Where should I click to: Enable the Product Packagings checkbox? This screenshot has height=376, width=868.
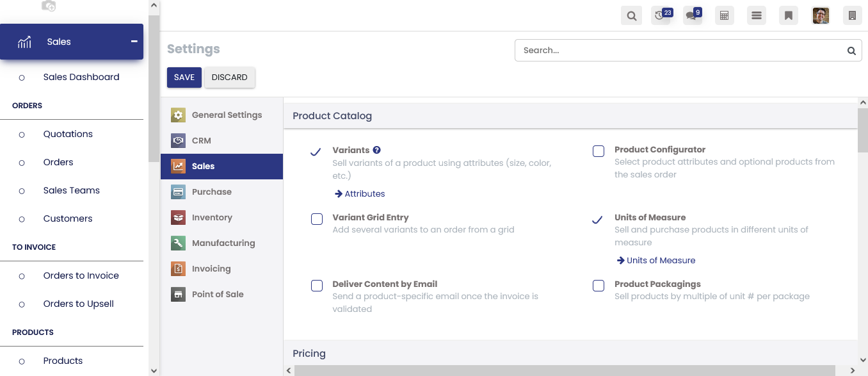599,286
